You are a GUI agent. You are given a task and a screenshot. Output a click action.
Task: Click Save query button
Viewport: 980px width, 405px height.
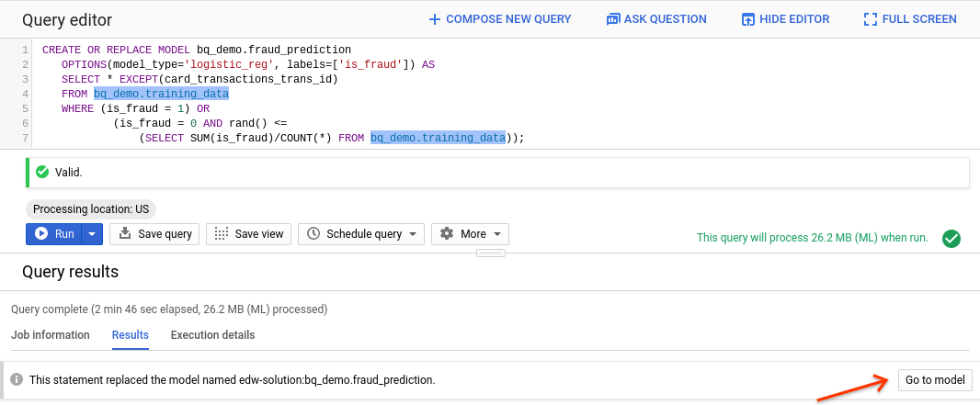pyautogui.click(x=154, y=234)
